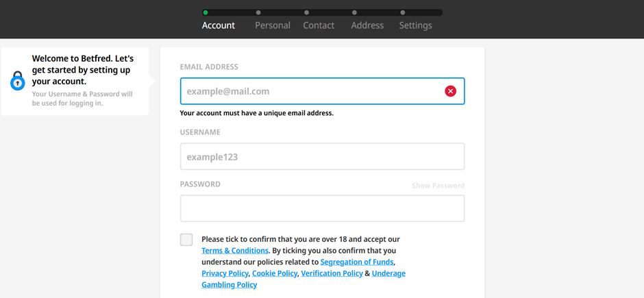This screenshot has height=298, width=644.
Task: Go to the Settings step tab
Action: coord(415,25)
